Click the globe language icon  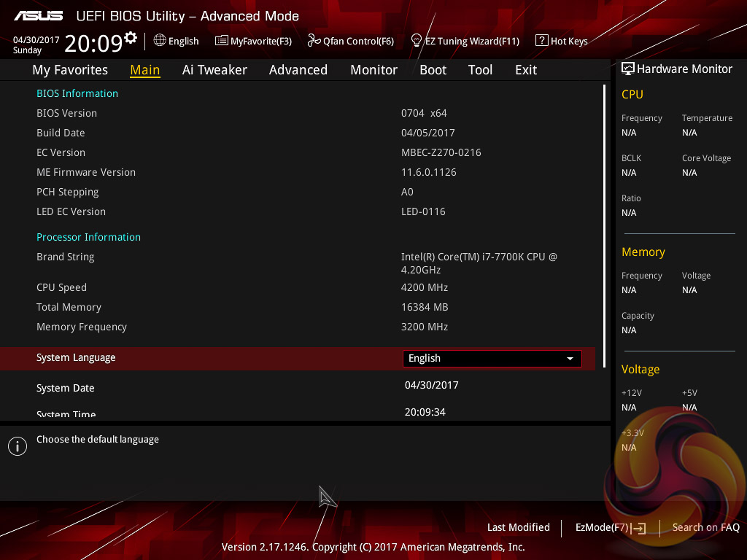[x=160, y=41]
